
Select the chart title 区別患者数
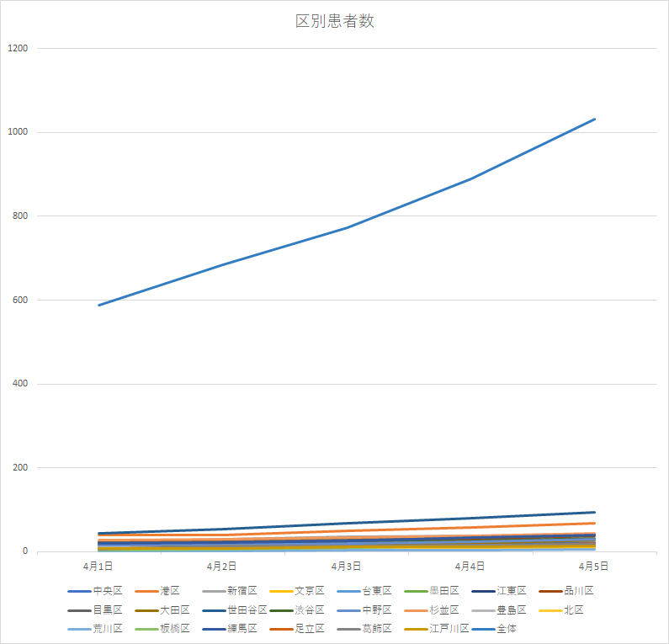click(x=335, y=21)
